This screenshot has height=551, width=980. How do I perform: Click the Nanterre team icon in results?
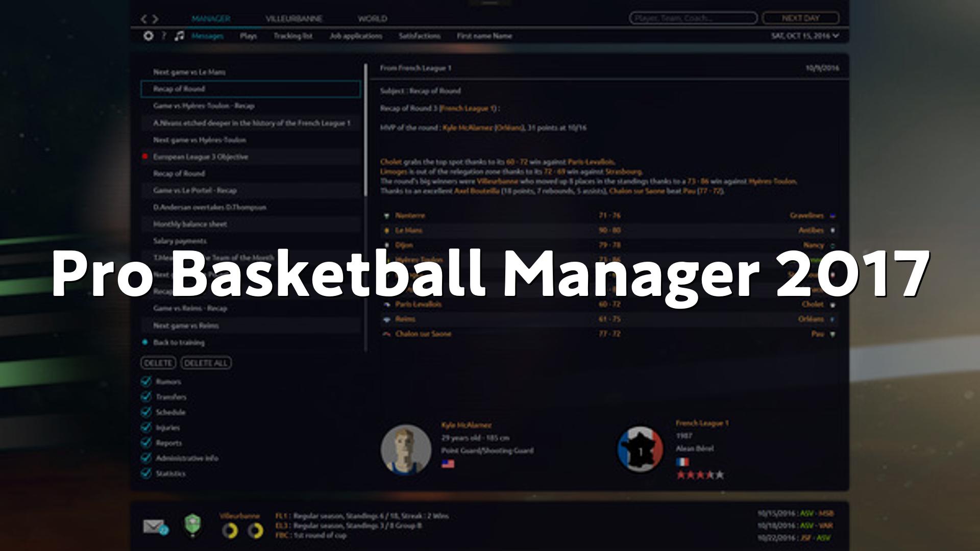[x=387, y=216]
